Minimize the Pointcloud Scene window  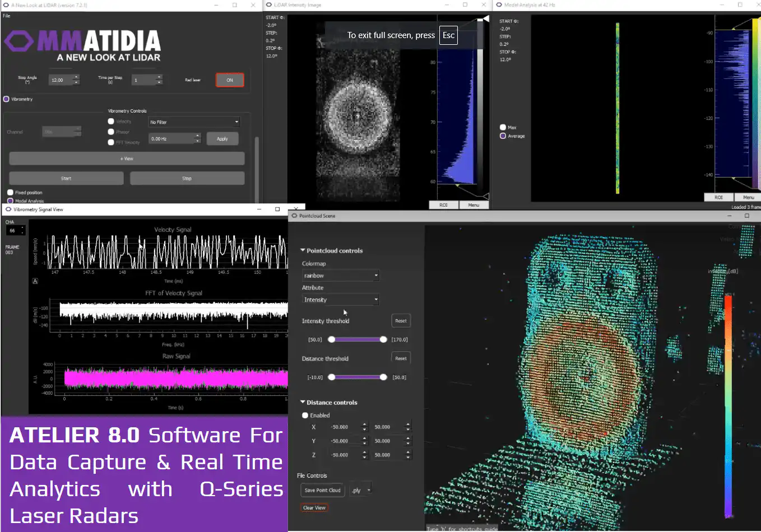coord(729,216)
